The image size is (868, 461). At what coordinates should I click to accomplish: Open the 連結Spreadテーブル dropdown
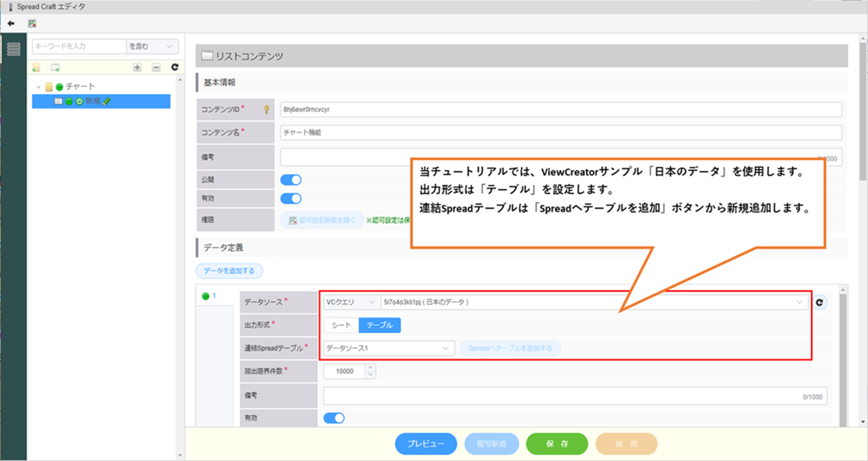click(x=388, y=348)
